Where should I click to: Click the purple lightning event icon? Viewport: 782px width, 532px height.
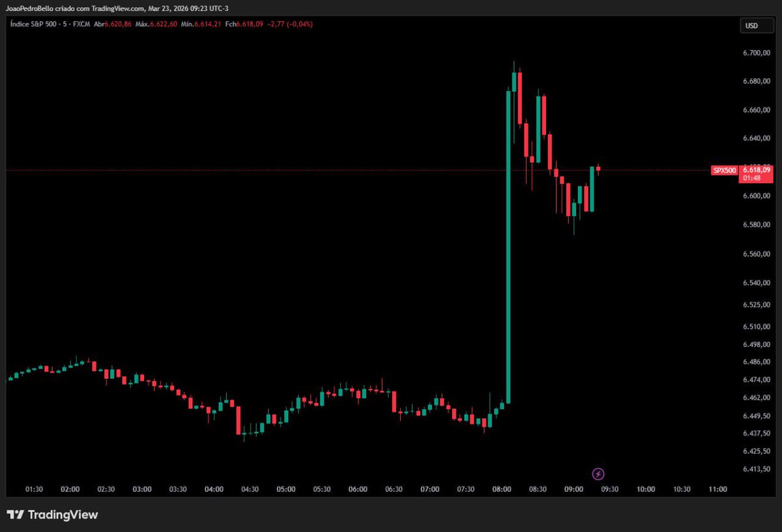point(598,473)
